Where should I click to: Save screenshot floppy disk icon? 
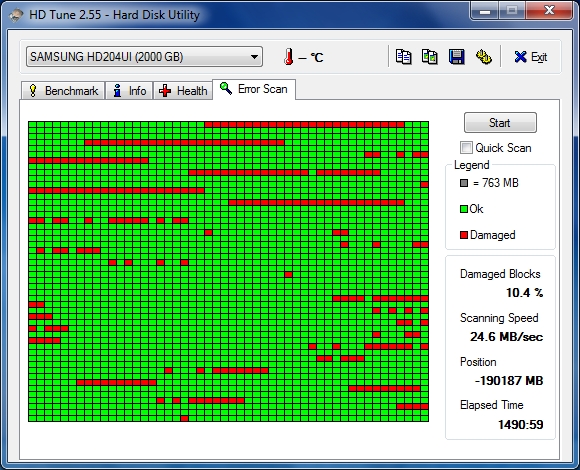[x=456, y=57]
